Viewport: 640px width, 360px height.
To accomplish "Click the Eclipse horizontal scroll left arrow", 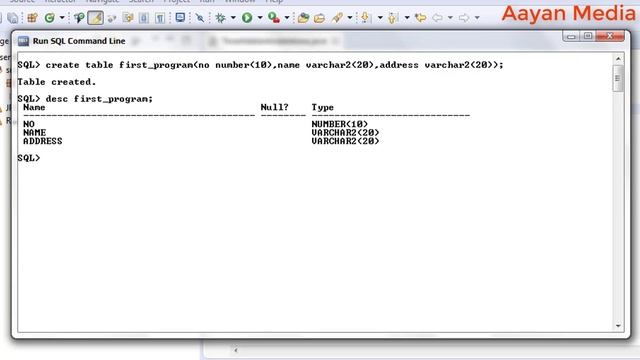I will tap(236, 350).
